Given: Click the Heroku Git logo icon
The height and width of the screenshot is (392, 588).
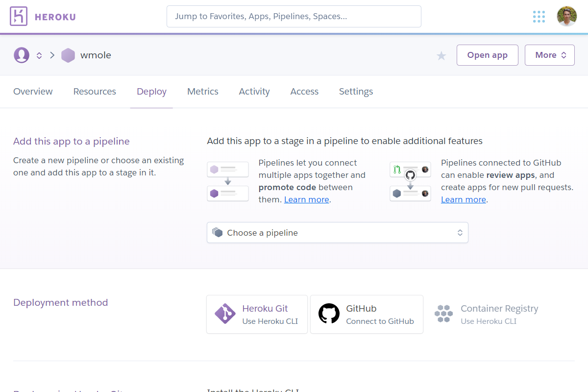Looking at the screenshot, I should pos(225,314).
